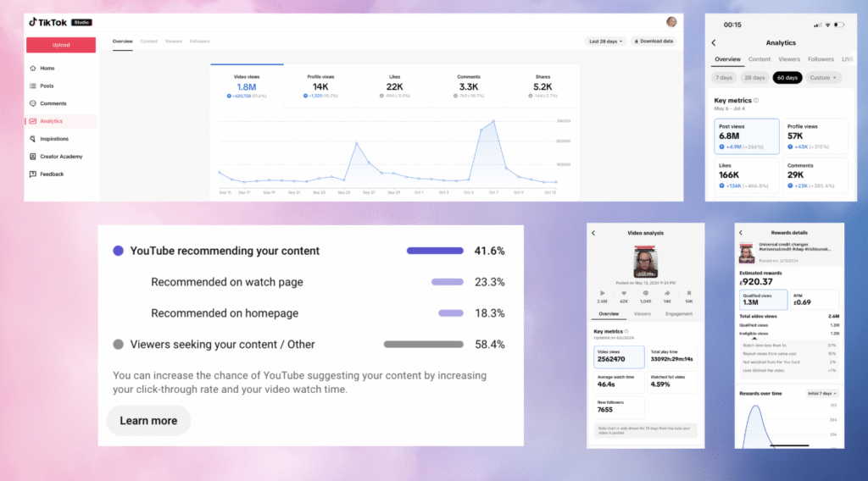Image resolution: width=868 pixels, height=481 pixels.
Task: Choose the 28 days range pill
Action: [754, 78]
